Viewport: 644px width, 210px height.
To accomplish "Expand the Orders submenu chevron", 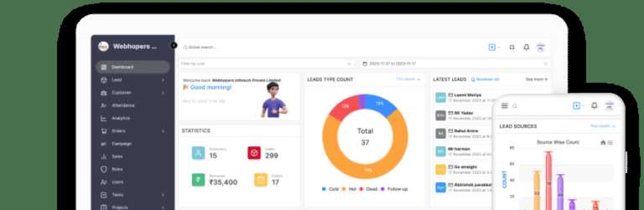I will [163, 131].
